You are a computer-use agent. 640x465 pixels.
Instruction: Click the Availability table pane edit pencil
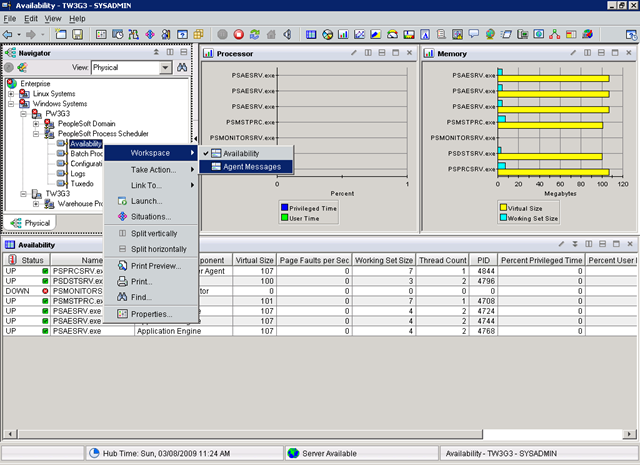[561, 244]
